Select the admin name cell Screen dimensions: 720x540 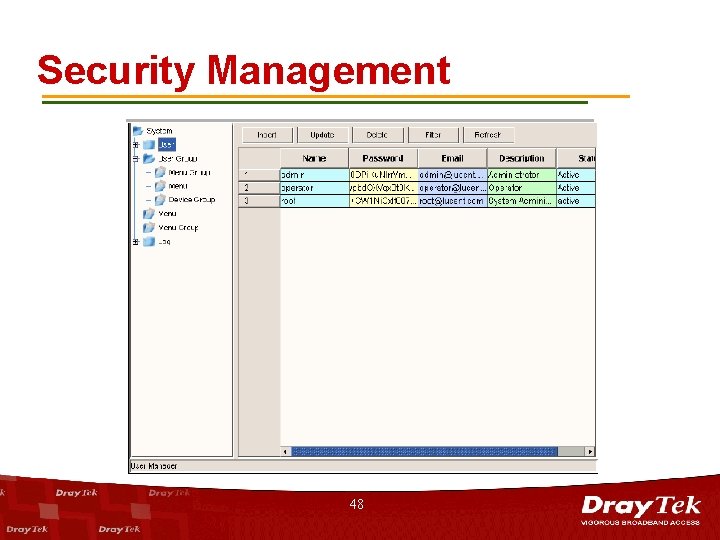315,175
